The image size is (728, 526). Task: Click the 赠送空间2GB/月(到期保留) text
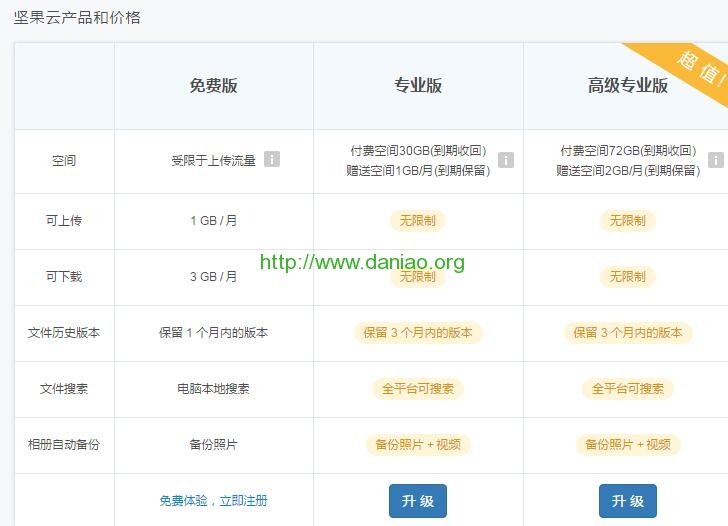point(628,171)
